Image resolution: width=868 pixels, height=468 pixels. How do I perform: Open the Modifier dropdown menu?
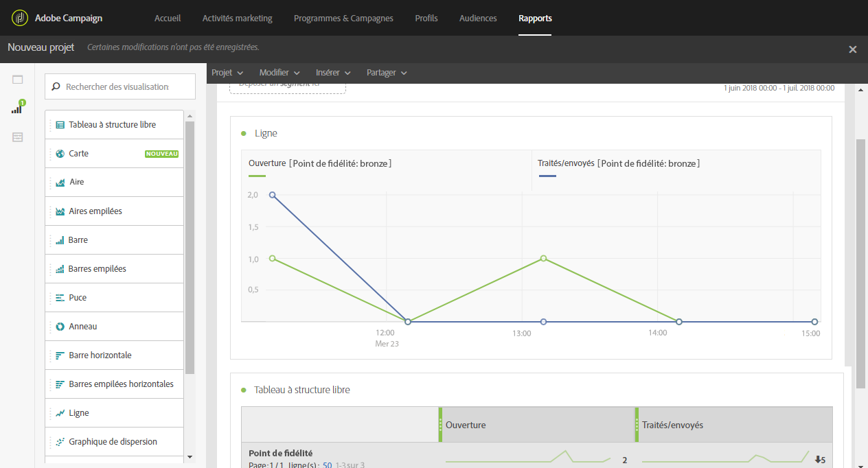click(x=279, y=73)
